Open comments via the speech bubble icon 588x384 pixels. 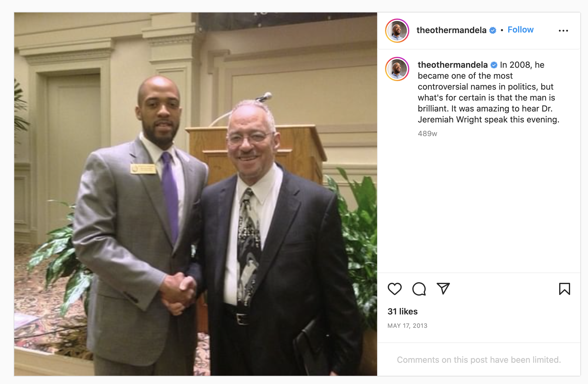click(419, 289)
